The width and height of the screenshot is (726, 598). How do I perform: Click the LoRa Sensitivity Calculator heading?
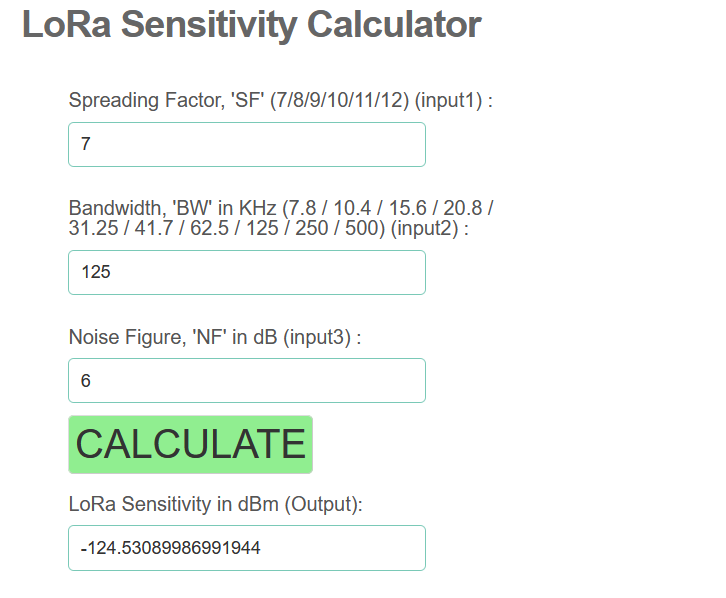pyautogui.click(x=251, y=25)
